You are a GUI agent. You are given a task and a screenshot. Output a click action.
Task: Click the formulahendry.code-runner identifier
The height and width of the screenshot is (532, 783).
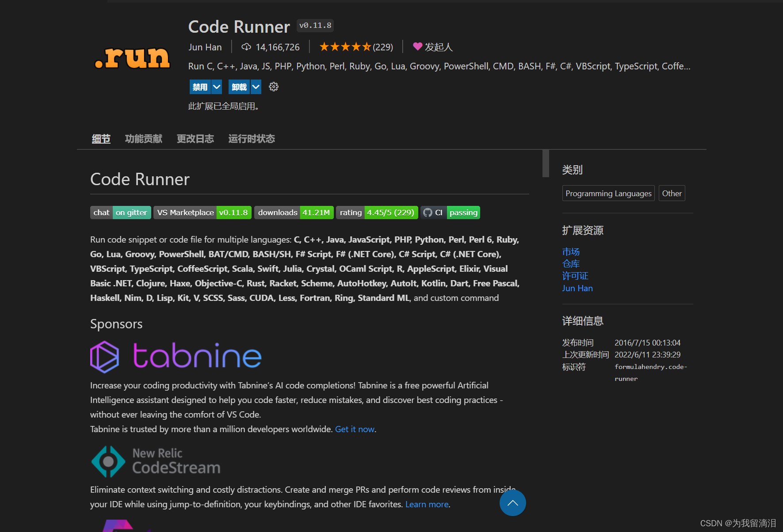(x=651, y=372)
